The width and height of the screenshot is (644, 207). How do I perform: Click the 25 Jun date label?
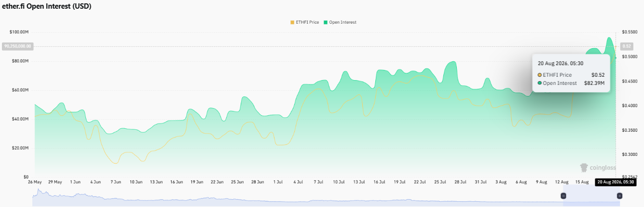237,182
